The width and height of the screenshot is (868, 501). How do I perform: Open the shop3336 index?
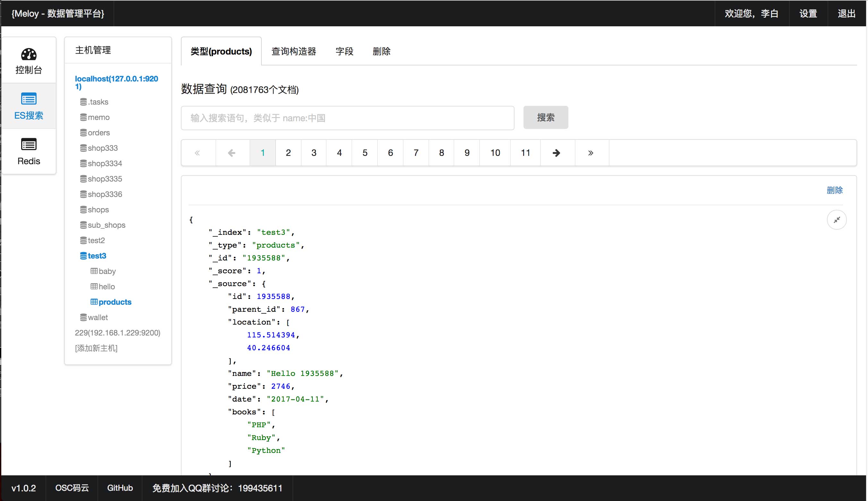tap(101, 194)
